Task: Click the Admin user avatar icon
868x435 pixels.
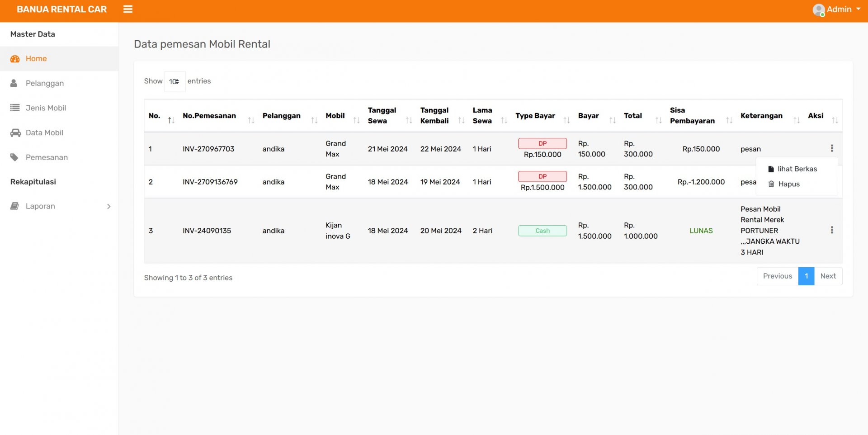Action: tap(818, 10)
